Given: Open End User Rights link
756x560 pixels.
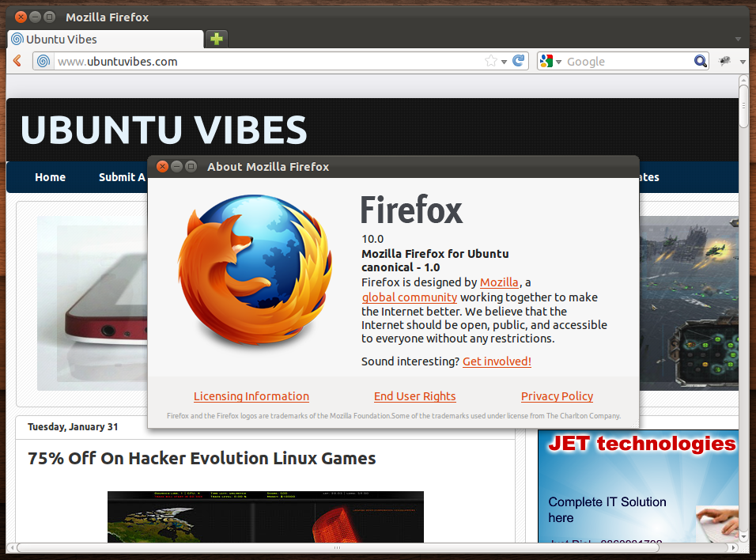Looking at the screenshot, I should [414, 396].
